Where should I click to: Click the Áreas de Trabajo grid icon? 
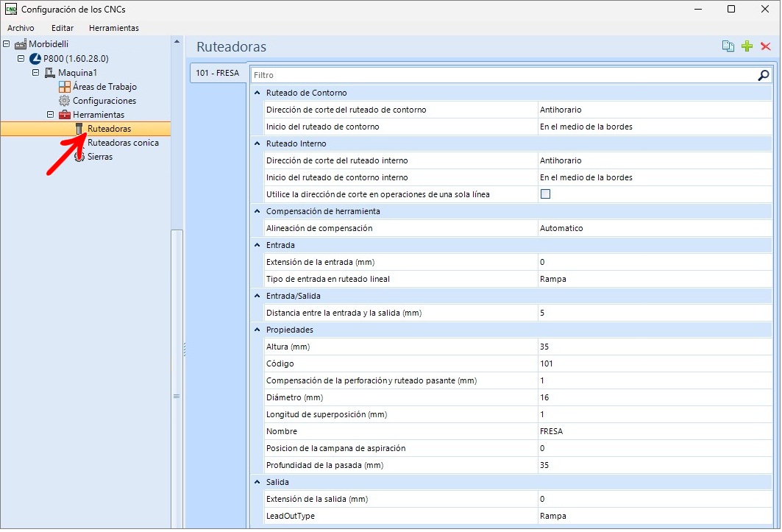pyautogui.click(x=64, y=87)
